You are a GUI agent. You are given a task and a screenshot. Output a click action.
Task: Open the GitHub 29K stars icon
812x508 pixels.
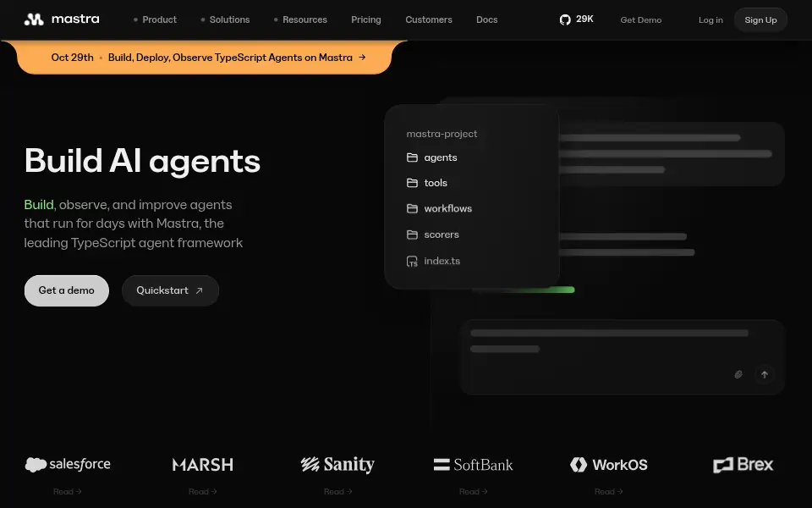click(565, 19)
